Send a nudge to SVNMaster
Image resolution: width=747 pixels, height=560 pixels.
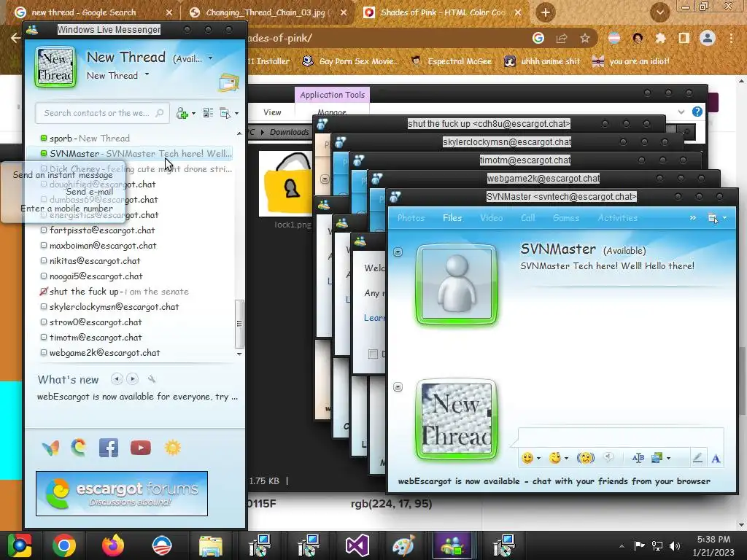586,458
